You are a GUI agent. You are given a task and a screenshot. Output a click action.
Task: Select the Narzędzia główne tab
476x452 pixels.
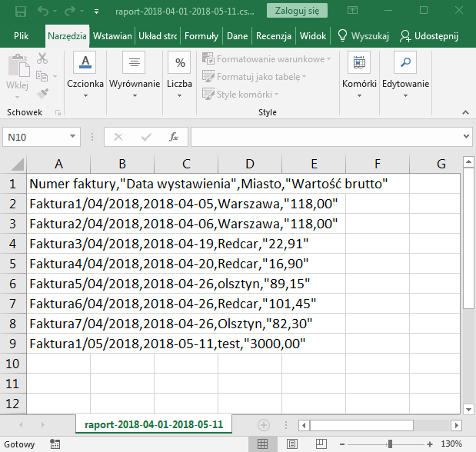(x=67, y=36)
